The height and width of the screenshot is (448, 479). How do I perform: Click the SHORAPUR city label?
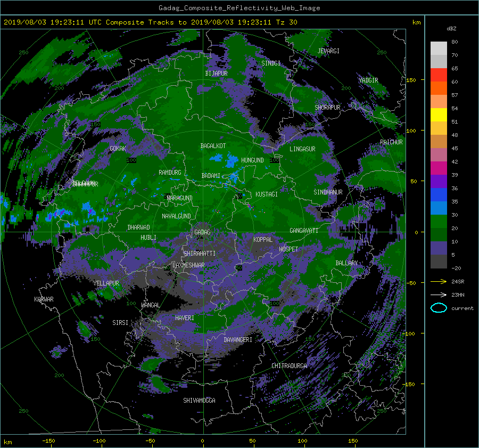tap(327, 108)
